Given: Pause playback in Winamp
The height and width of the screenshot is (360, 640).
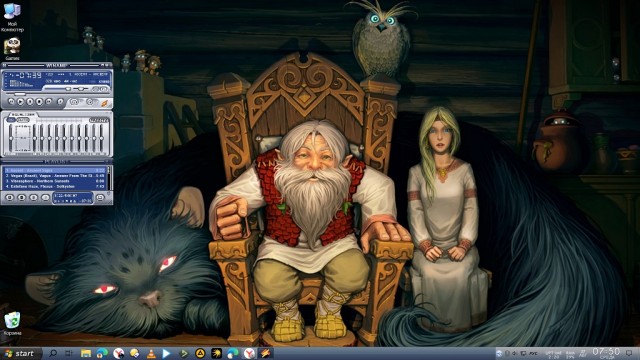Looking at the screenshot, I should (30, 101).
